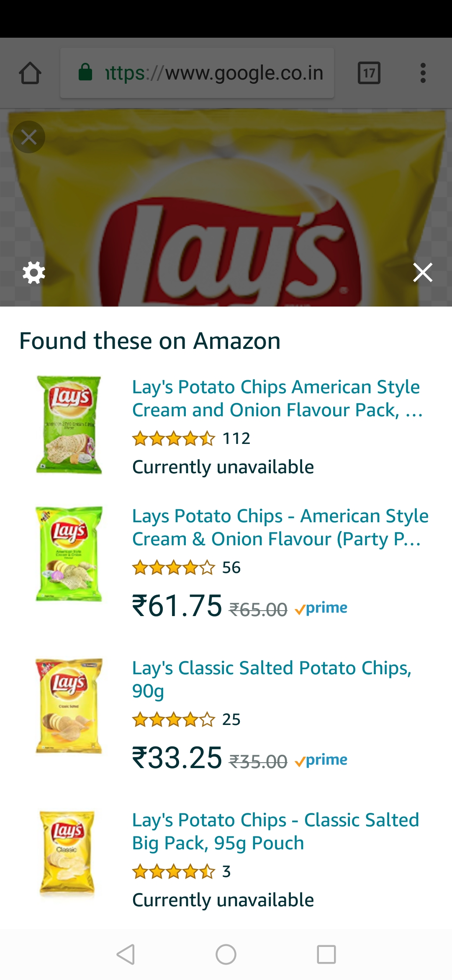Tap the prime badge next to ₹35.00
Image resolution: width=452 pixels, height=980 pixels.
click(321, 760)
